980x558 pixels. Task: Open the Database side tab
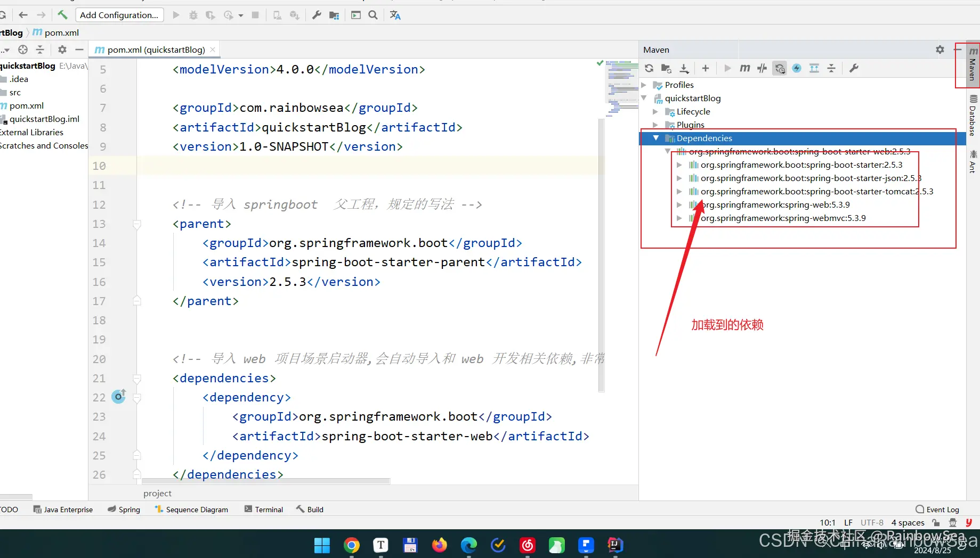[x=973, y=115]
